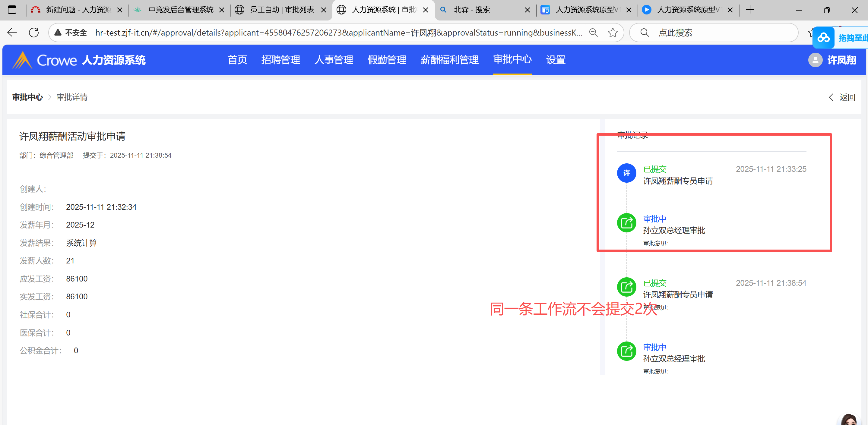Switch to 员工自助 | 审批列表 tab
This screenshot has height=425, width=868.
281,10
